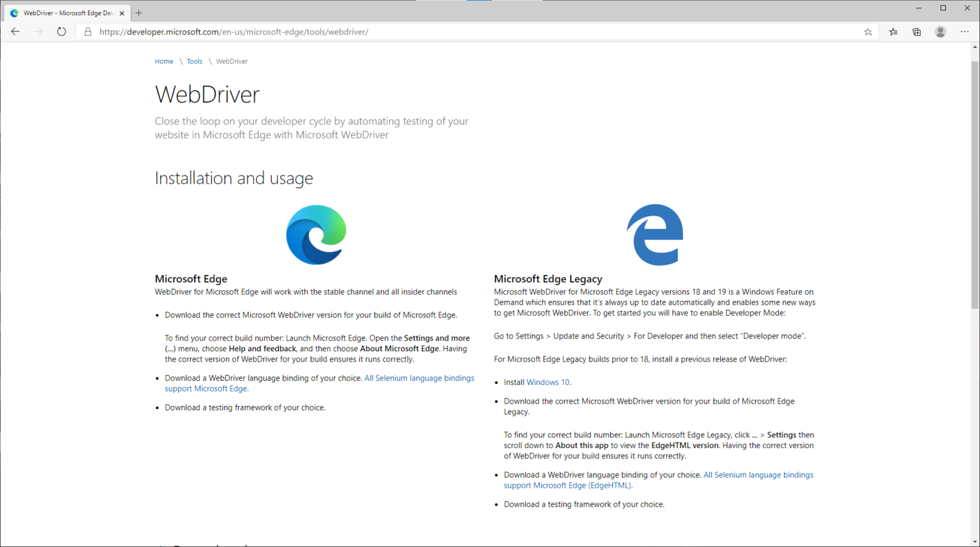The height and width of the screenshot is (547, 980).
Task: Open the Tools breadcrumb link
Action: (195, 62)
